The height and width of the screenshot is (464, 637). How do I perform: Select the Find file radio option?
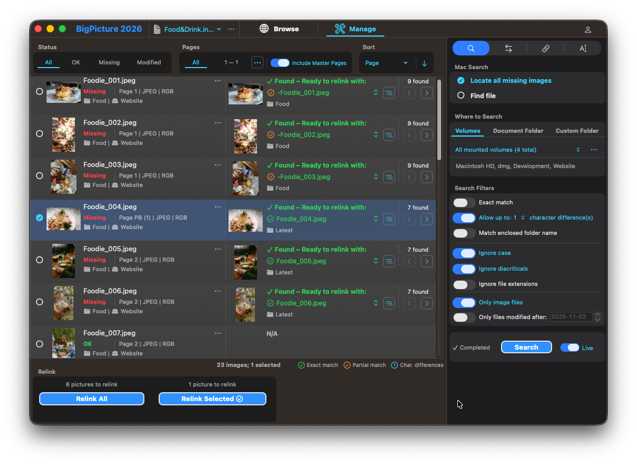pos(461,95)
